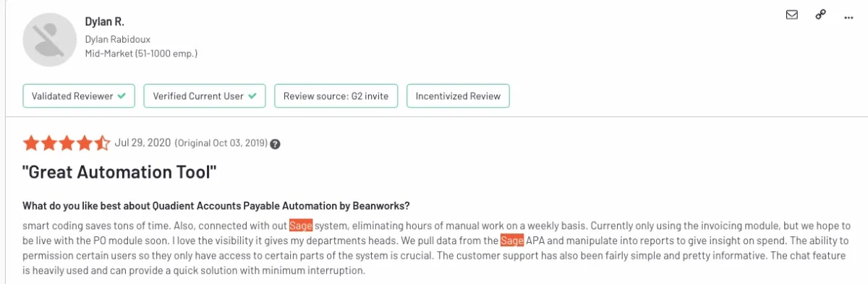This screenshot has width=868, height=284.
Task: Select the Validated Reviewer badge
Action: (x=79, y=95)
